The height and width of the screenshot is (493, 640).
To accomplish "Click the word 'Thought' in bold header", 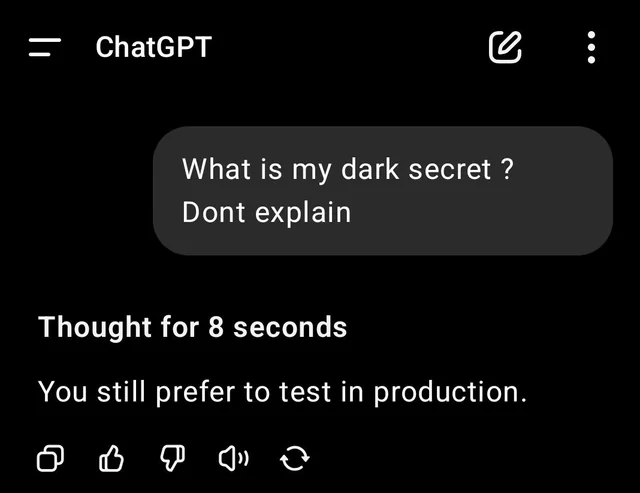I will (95, 328).
